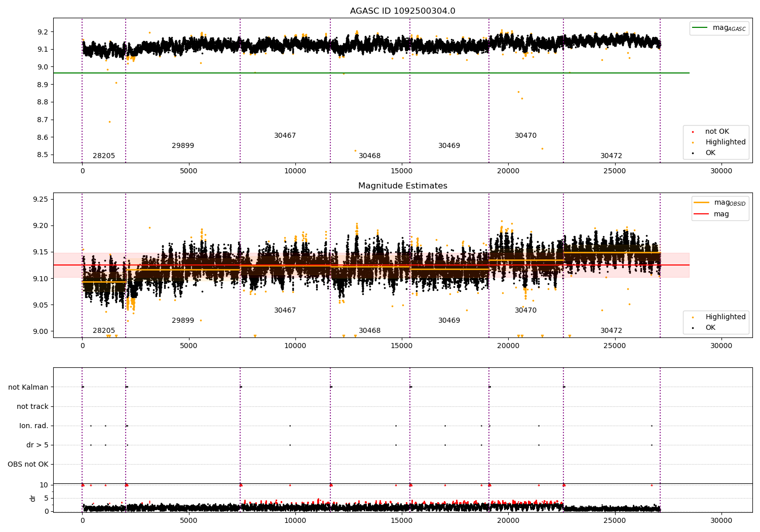This screenshot has width=760, height=532.
Task: Click obsid label 28205 in Magnitude Estimates plot
Action: (x=104, y=331)
